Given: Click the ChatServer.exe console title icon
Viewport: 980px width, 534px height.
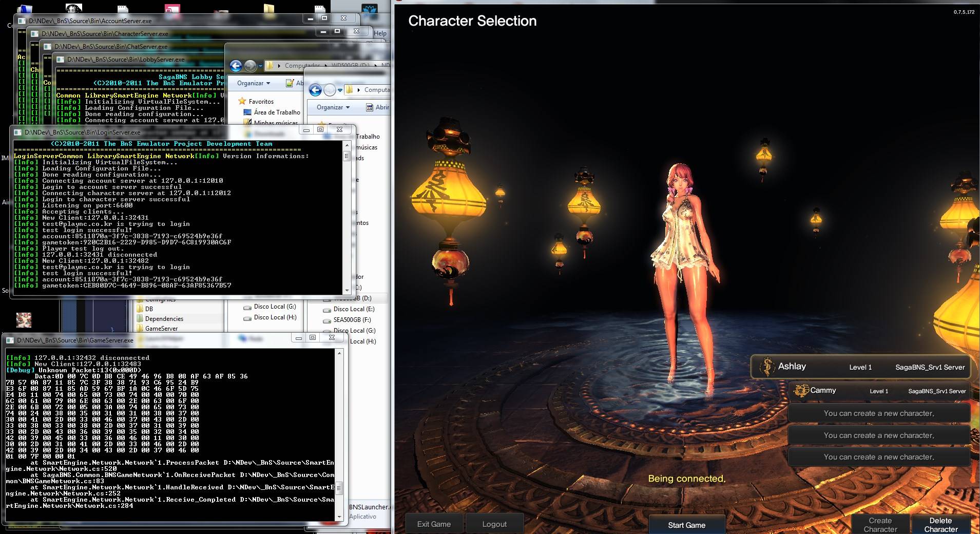Looking at the screenshot, I should (x=48, y=47).
